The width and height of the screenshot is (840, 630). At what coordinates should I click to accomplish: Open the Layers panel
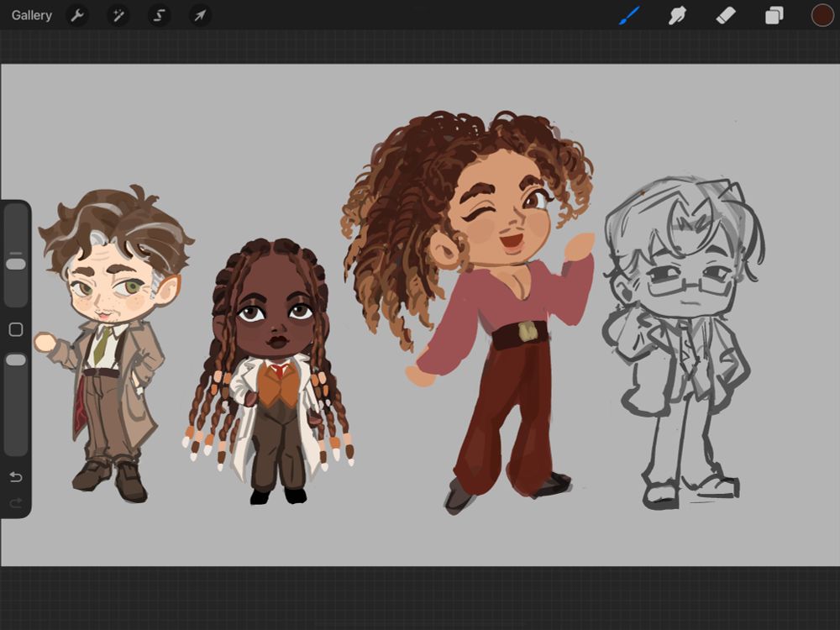774,15
